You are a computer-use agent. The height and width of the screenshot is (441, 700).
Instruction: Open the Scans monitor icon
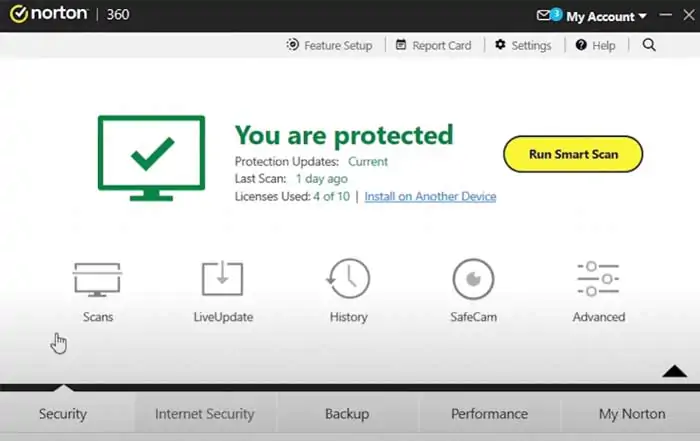(98, 279)
